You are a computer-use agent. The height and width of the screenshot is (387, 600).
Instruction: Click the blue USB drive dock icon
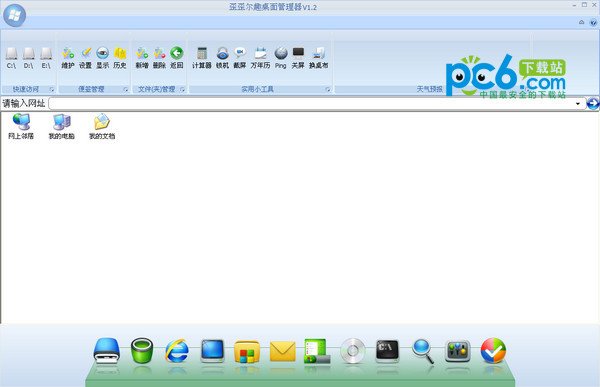(107, 351)
